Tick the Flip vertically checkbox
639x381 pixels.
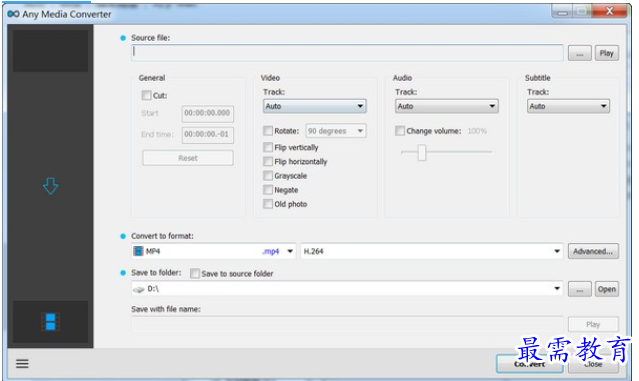pyautogui.click(x=268, y=147)
